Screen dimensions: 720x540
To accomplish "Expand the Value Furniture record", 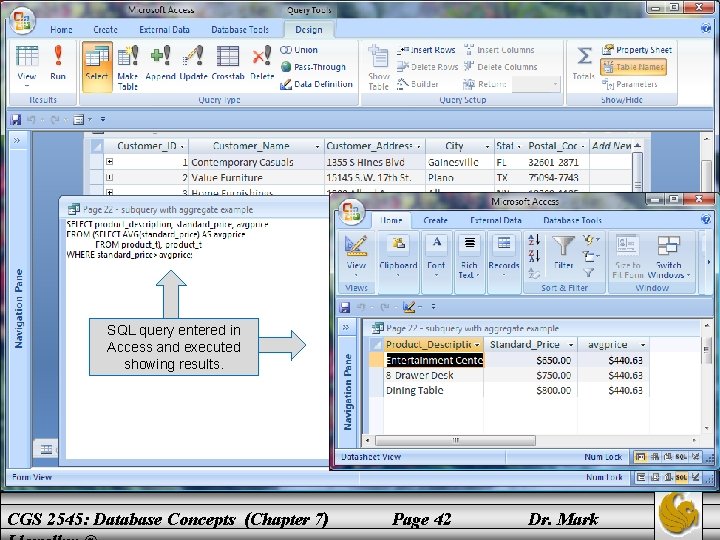I will pos(109,177).
